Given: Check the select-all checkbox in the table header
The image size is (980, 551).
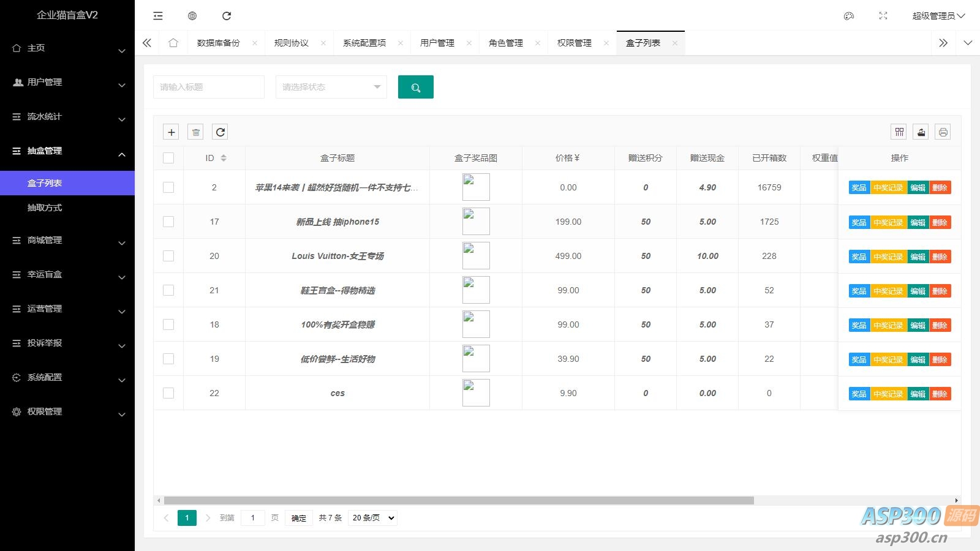Looking at the screenshot, I should tap(168, 157).
